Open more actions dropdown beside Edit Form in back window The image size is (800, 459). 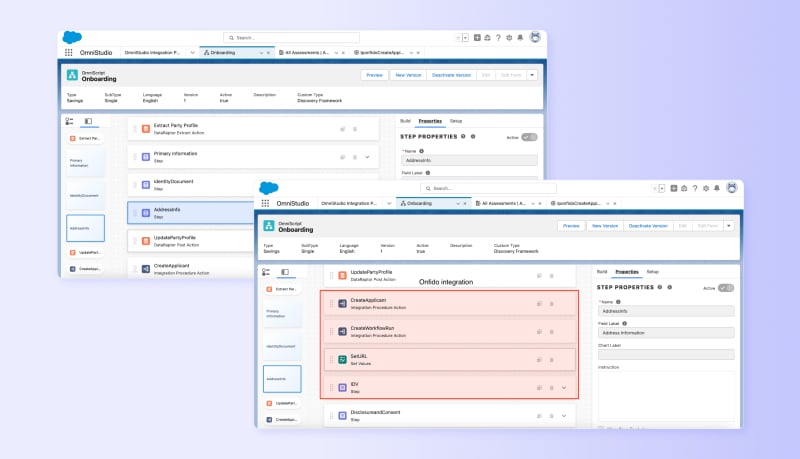coord(532,75)
